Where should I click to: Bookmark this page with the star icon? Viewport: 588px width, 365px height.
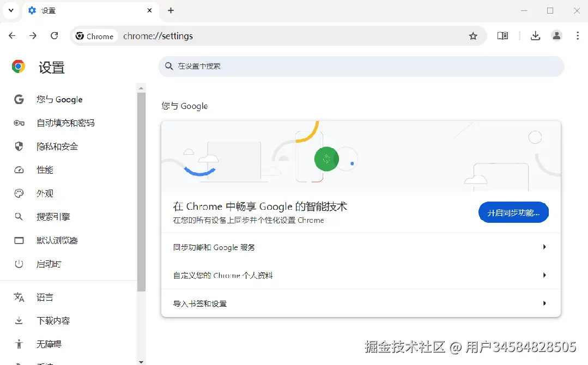coord(473,36)
